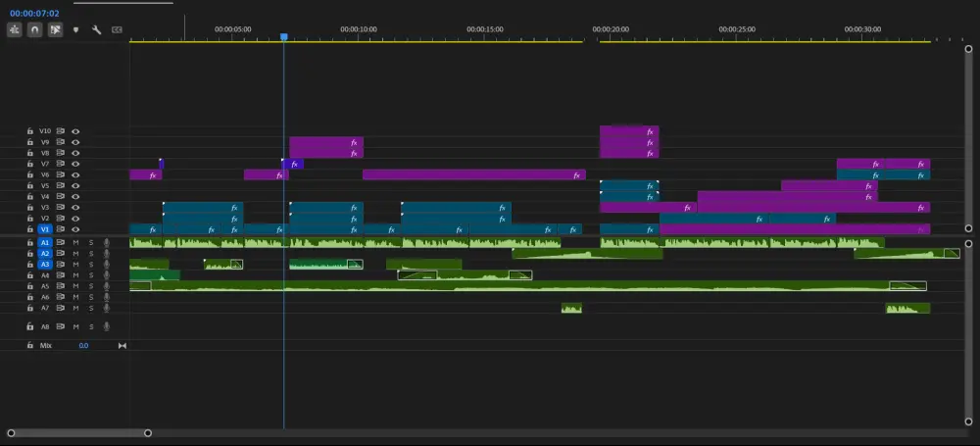Click the 00:00:10:00 ruler timecode
Viewport: 980px width, 446px height.
359,29
